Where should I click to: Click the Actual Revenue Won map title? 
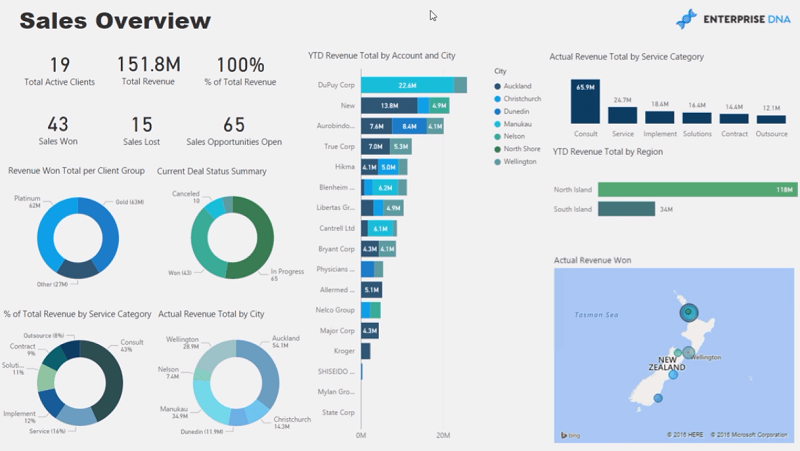(x=592, y=260)
